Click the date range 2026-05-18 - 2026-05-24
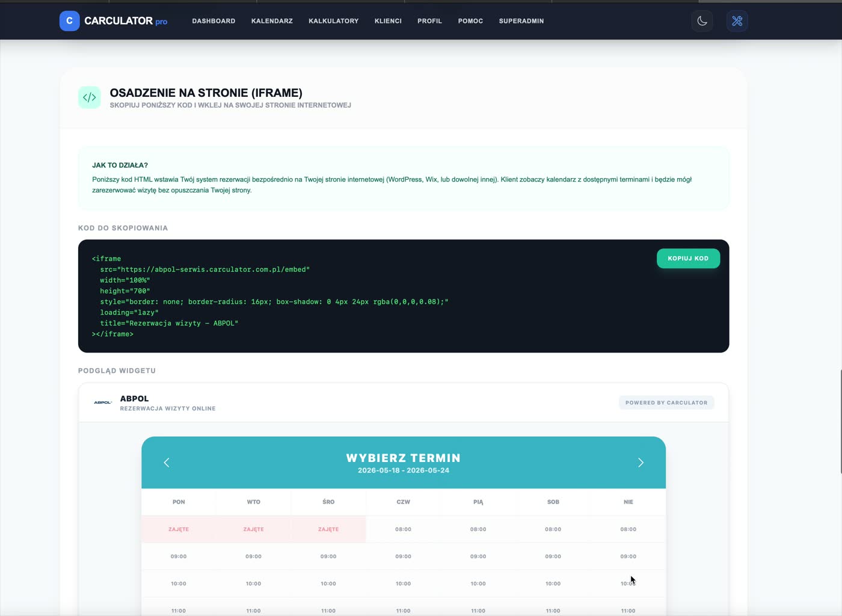842x616 pixels. [404, 470]
